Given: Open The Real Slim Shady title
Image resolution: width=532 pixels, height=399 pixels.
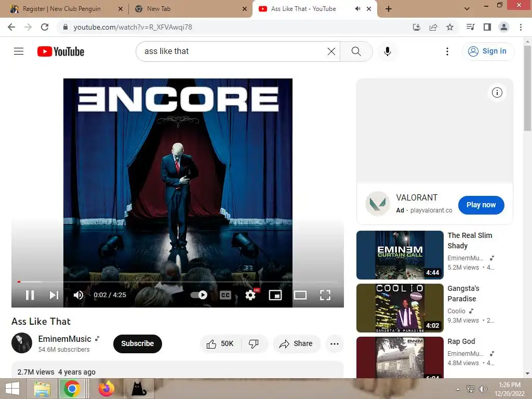Looking at the screenshot, I should point(470,240).
